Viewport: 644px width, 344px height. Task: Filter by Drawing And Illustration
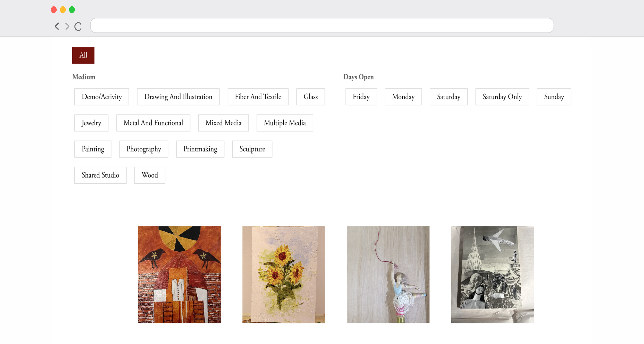point(178,97)
